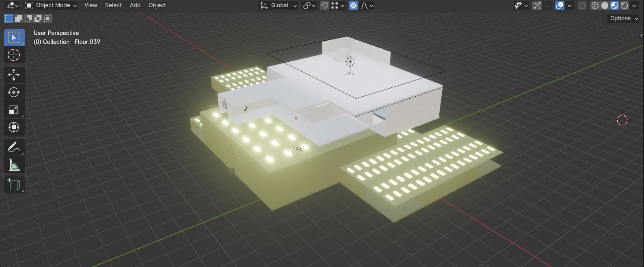Toggle viewport overlays display

tap(560, 5)
